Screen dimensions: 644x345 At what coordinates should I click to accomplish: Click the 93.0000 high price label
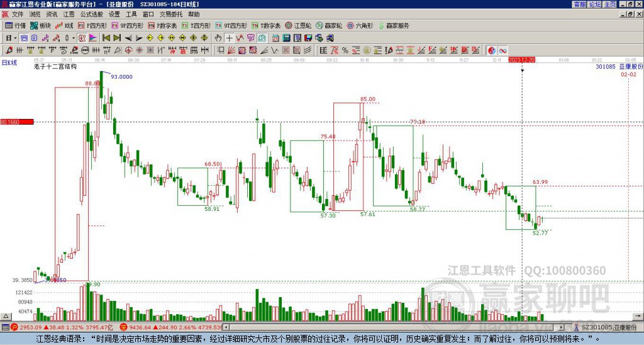121,77
